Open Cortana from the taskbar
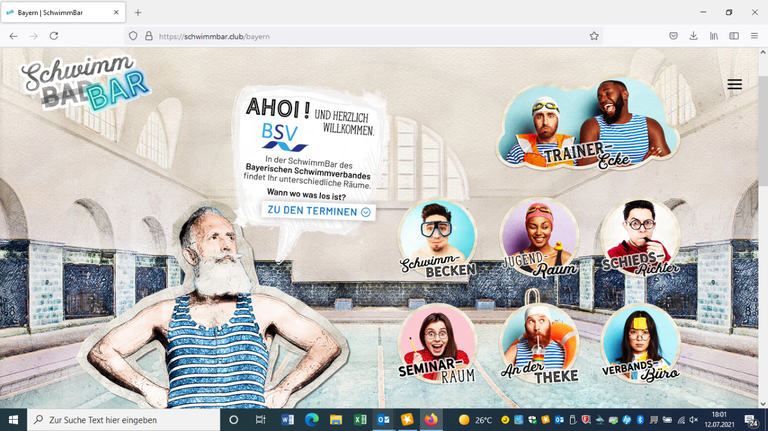This screenshot has width=768, height=431. coord(234,420)
